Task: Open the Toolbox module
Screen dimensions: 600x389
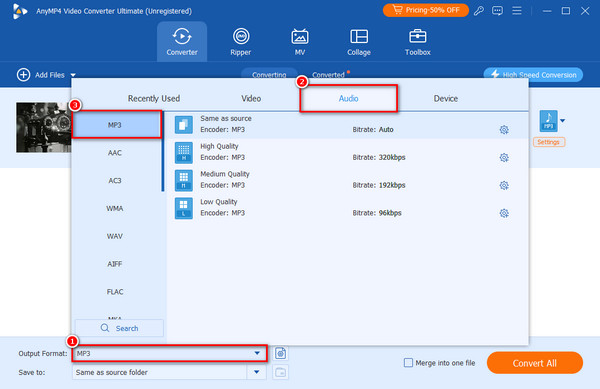Action: pyautogui.click(x=417, y=42)
